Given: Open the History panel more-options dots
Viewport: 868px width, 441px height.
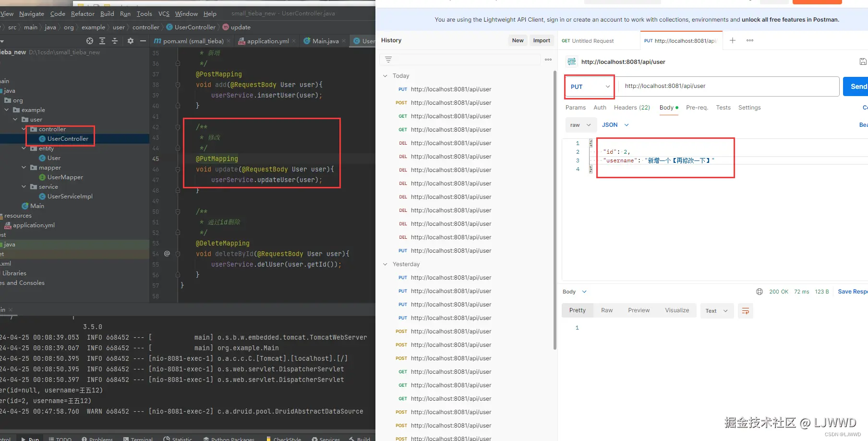Looking at the screenshot, I should (548, 60).
